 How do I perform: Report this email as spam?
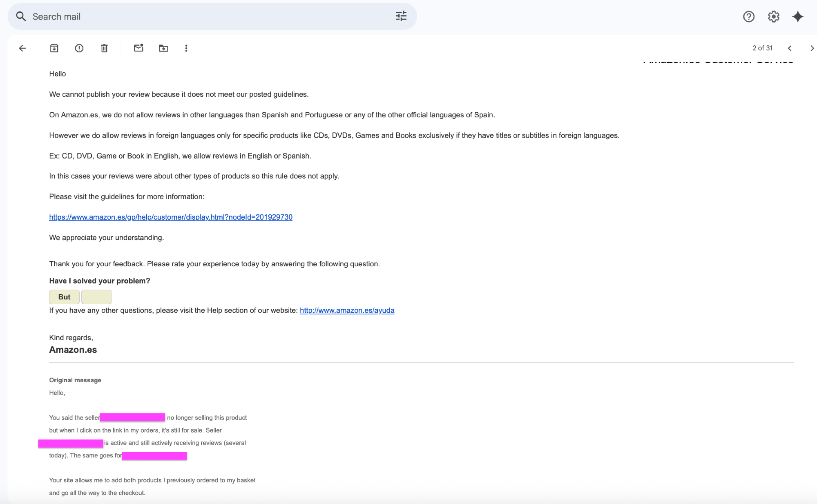coord(79,48)
